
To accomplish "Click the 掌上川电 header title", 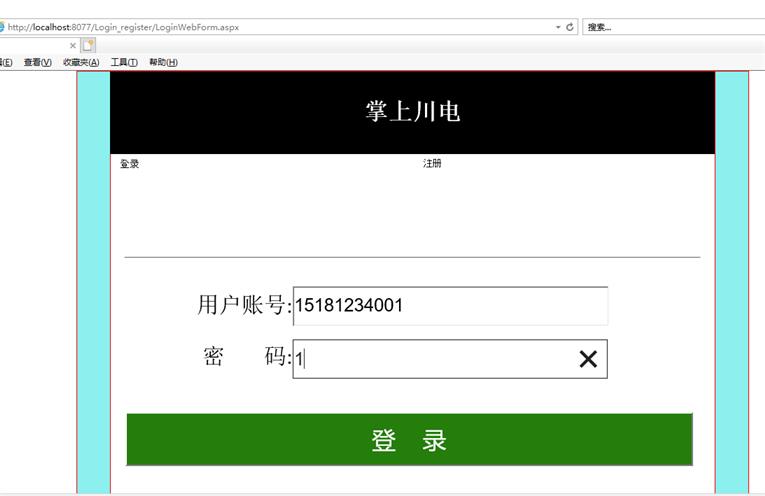I will 412,112.
